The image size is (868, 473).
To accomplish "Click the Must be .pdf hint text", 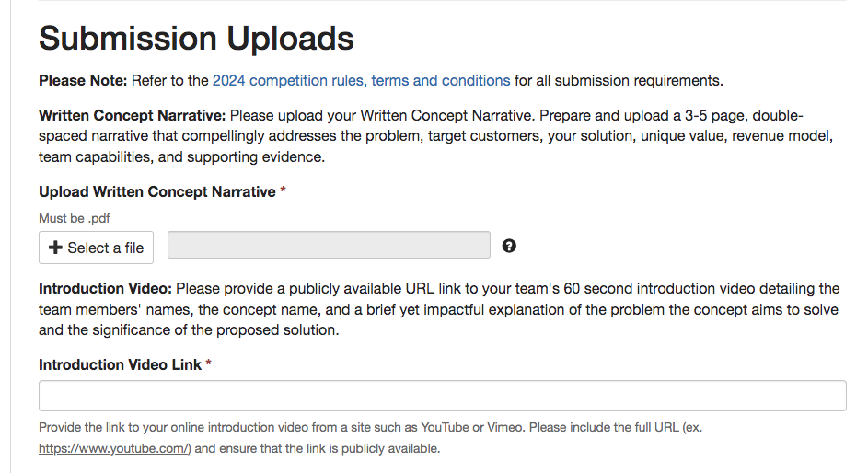I will [x=75, y=218].
